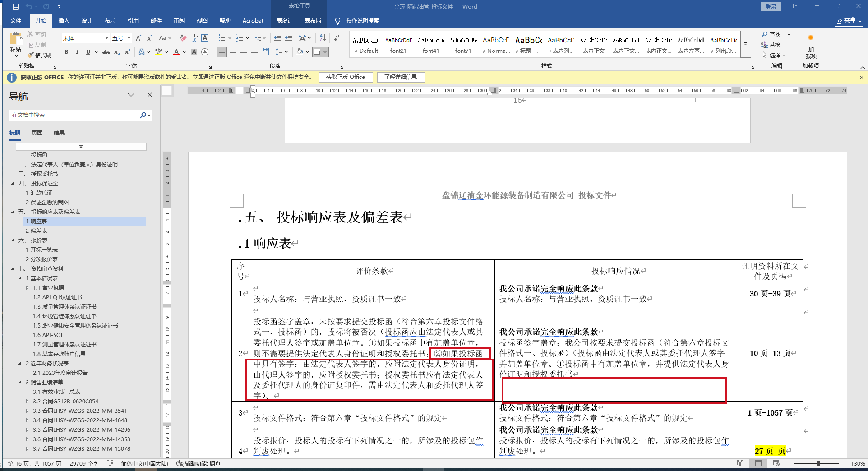Click the superscript icon

pos(128,52)
